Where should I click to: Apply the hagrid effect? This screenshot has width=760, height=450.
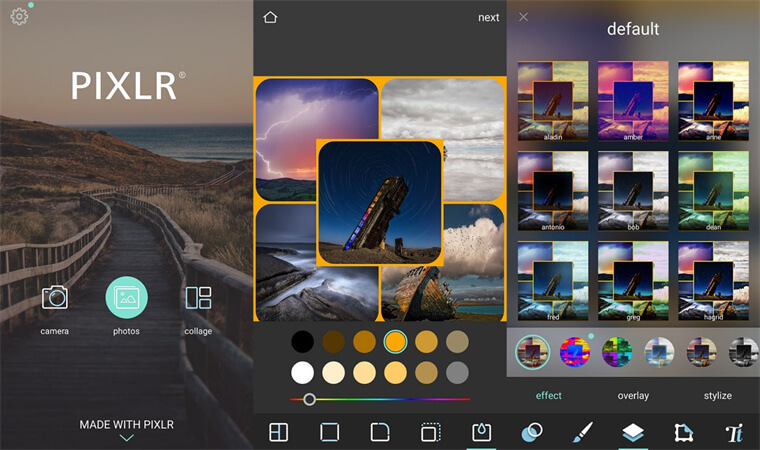[x=713, y=281]
